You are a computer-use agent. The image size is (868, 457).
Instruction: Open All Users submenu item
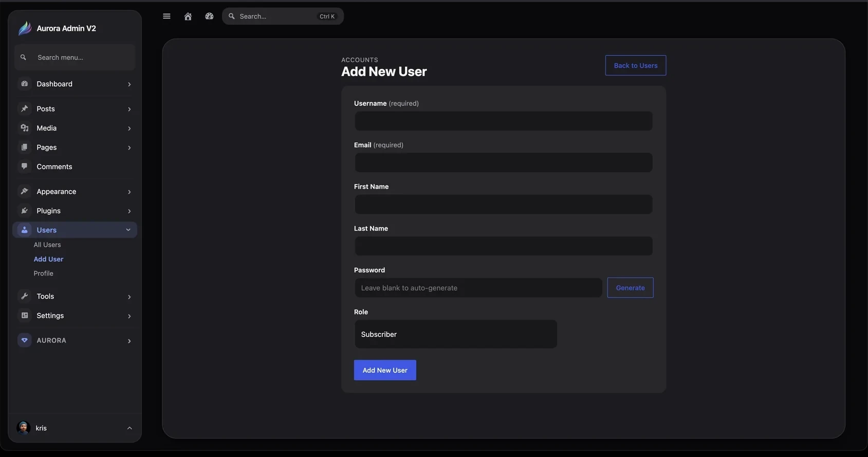pos(47,245)
